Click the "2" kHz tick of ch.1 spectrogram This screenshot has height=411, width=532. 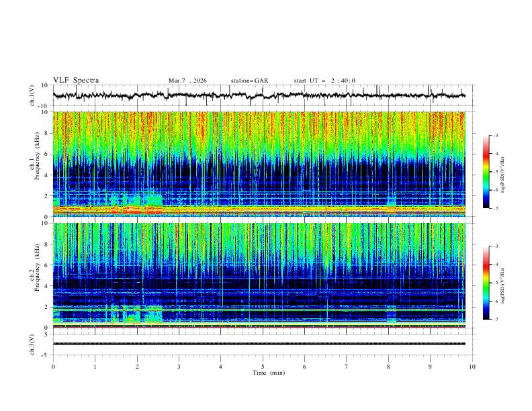(x=47, y=195)
